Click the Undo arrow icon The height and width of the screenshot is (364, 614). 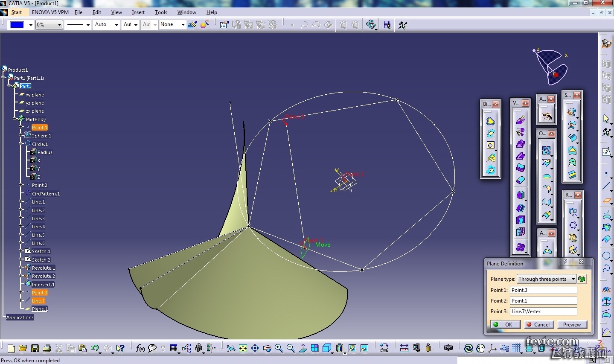[x=95, y=348]
